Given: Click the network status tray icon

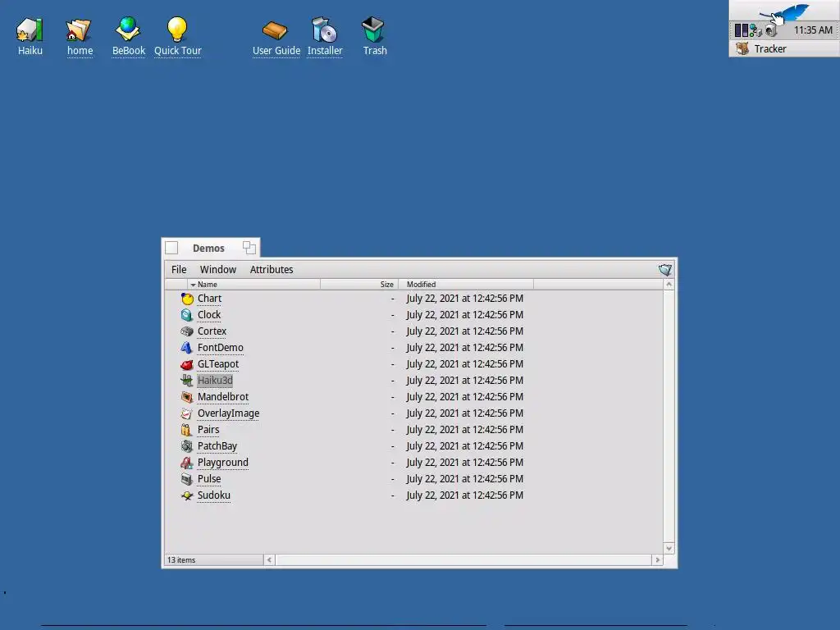Looking at the screenshot, I should coord(756,30).
